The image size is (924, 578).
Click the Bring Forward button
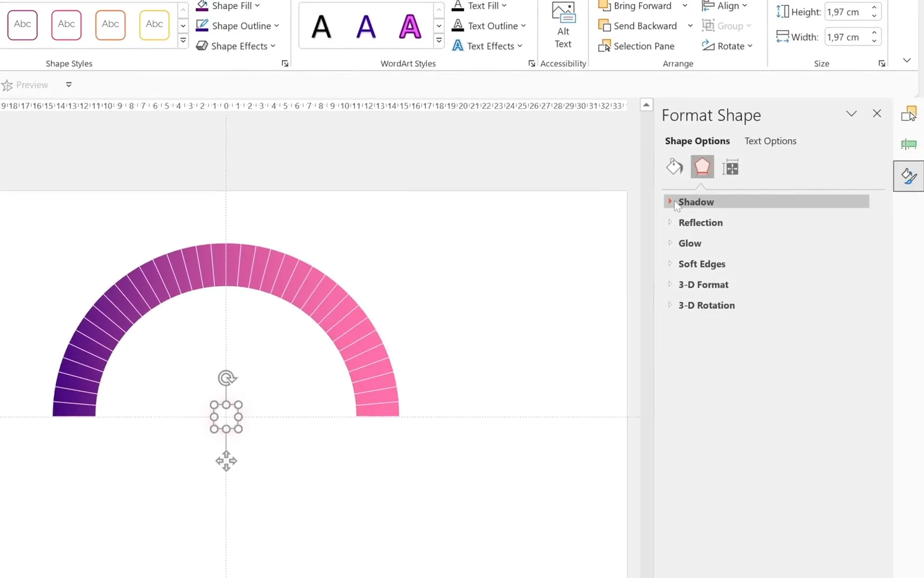click(x=636, y=6)
